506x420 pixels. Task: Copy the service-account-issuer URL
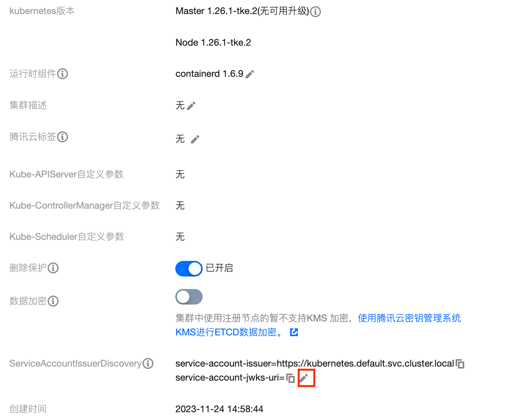460,364
